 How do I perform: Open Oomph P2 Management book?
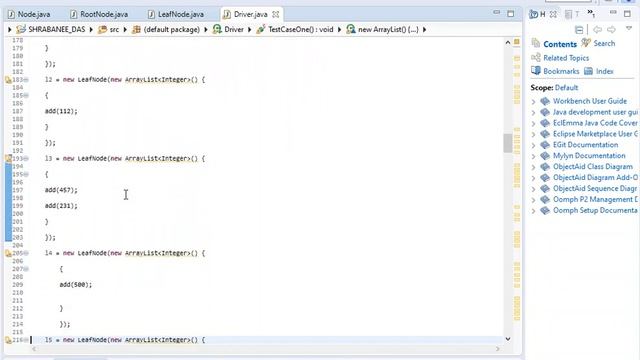595,200
